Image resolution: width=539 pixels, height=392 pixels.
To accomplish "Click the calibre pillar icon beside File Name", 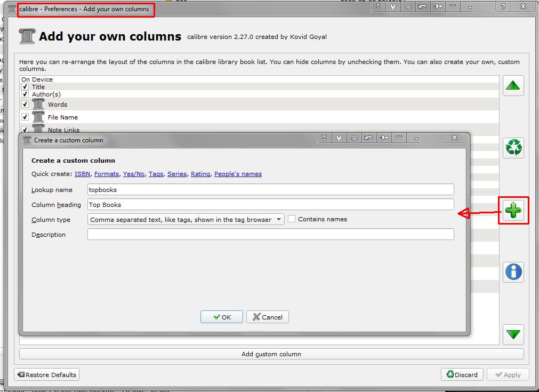I will pyautogui.click(x=38, y=117).
